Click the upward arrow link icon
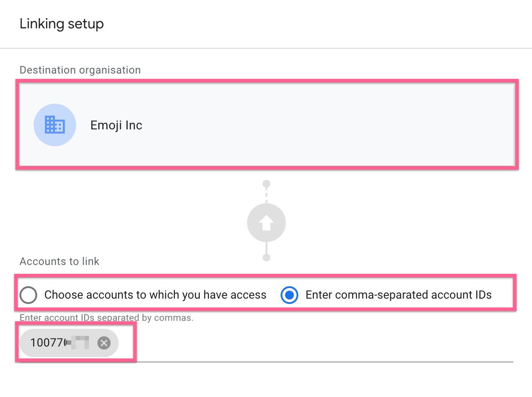 266,223
